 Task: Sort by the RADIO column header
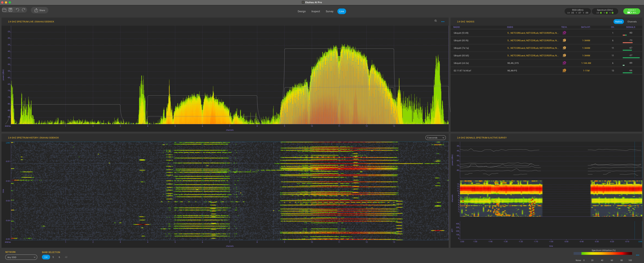pos(456,27)
